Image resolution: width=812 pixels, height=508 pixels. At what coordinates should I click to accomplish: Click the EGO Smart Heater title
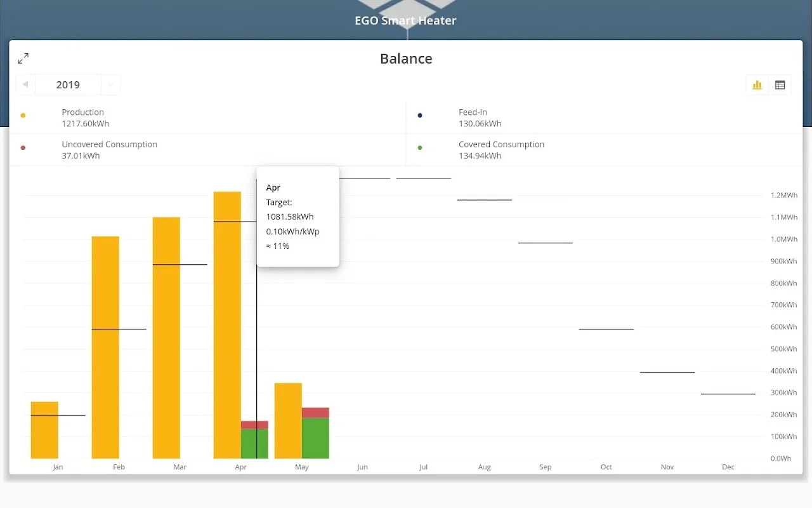pos(405,20)
